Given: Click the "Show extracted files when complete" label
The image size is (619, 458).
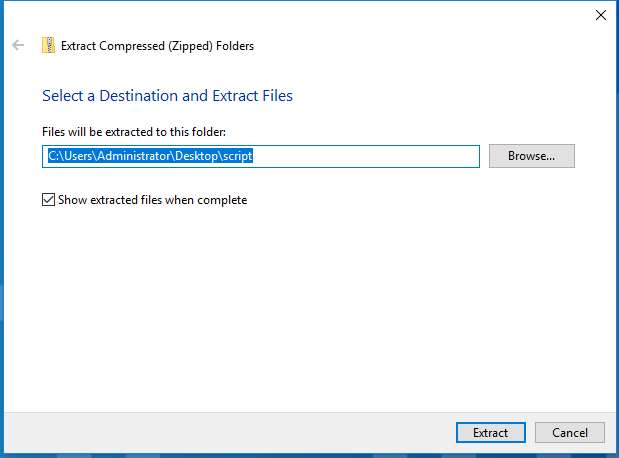Looking at the screenshot, I should 152,200.
